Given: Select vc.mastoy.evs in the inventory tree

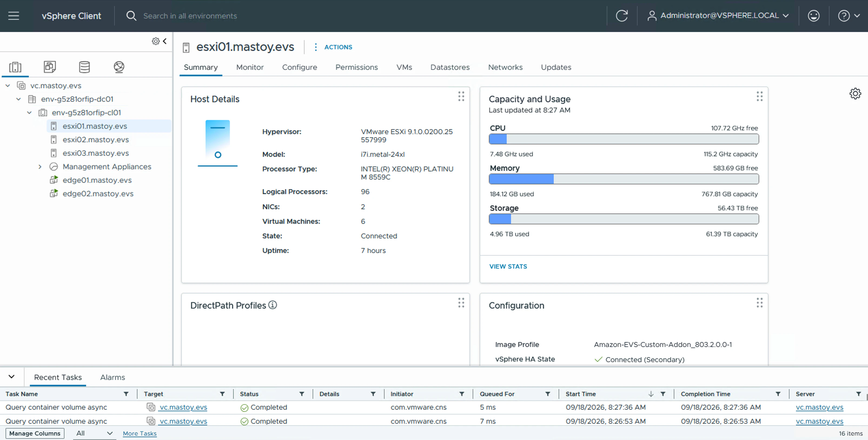Looking at the screenshot, I should 56,86.
